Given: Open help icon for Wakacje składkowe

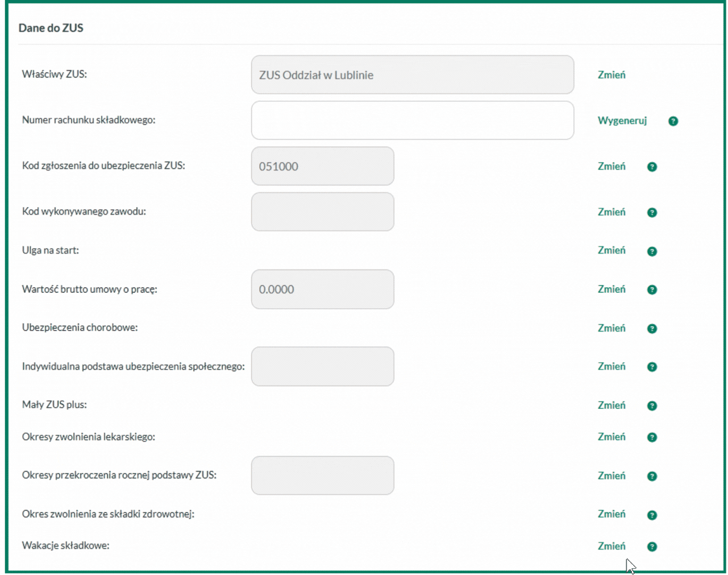Looking at the screenshot, I should 652,547.
